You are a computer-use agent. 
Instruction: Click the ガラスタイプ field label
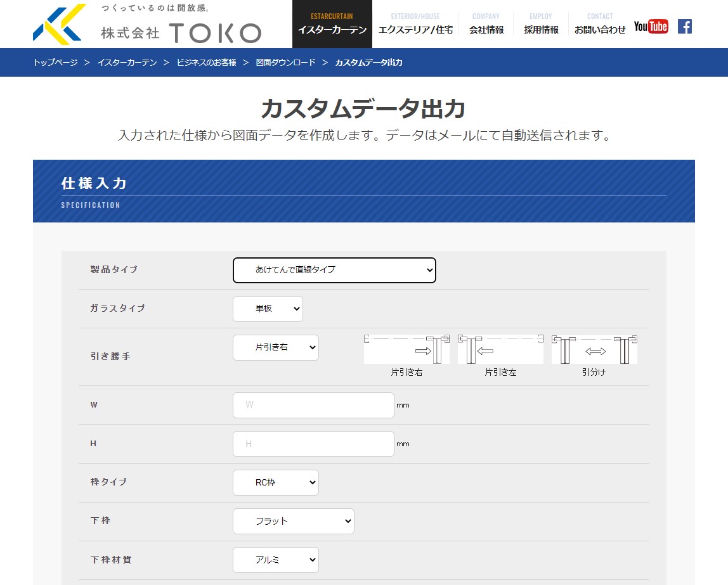118,308
